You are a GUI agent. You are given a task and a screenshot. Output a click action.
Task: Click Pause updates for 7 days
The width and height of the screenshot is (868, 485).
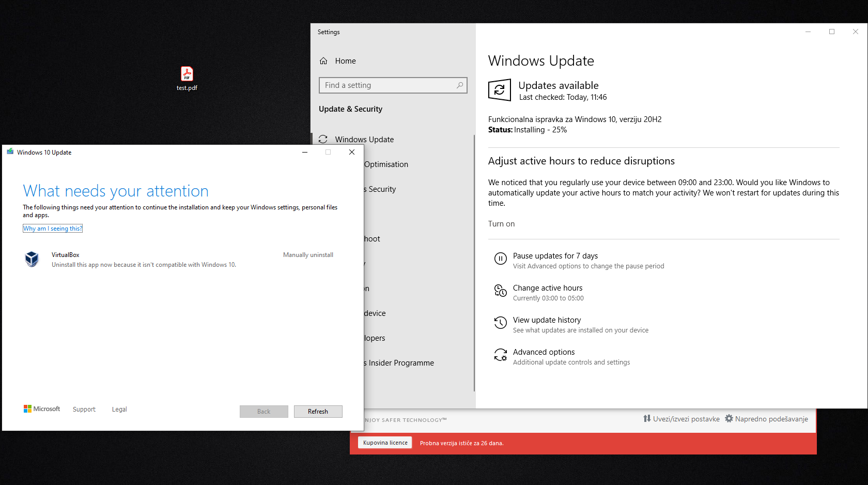coord(555,256)
